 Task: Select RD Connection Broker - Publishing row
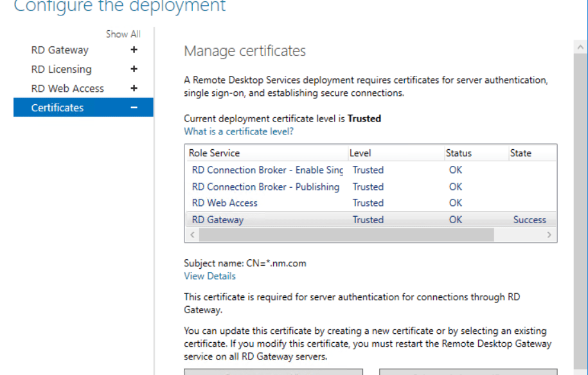(x=265, y=187)
